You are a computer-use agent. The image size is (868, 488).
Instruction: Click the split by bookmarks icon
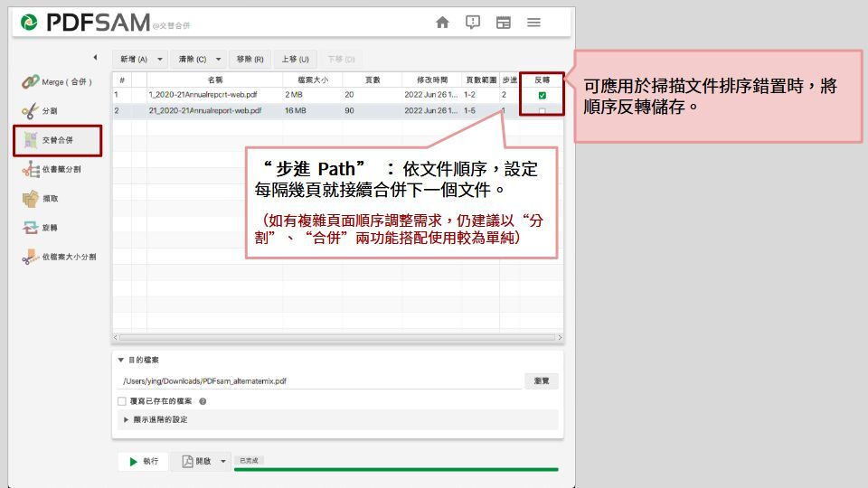point(31,169)
